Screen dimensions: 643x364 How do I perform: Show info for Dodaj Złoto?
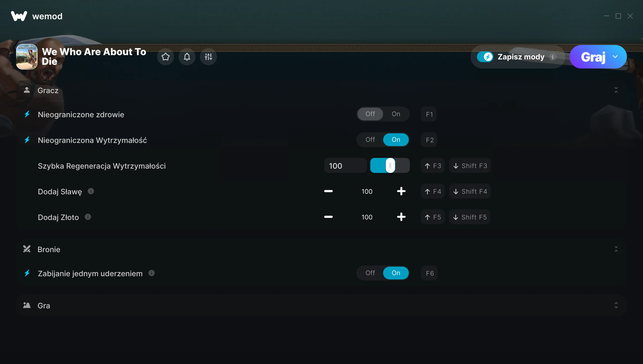[88, 217]
